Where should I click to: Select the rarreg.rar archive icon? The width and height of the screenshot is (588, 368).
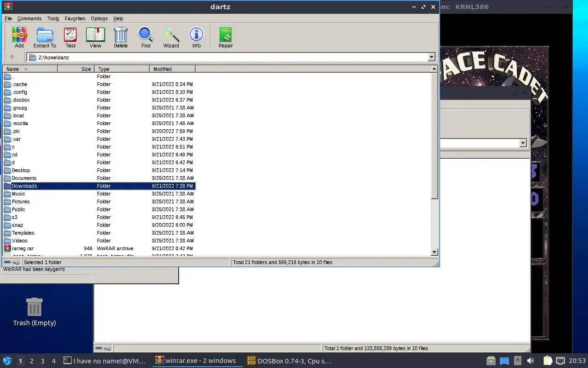click(x=7, y=248)
